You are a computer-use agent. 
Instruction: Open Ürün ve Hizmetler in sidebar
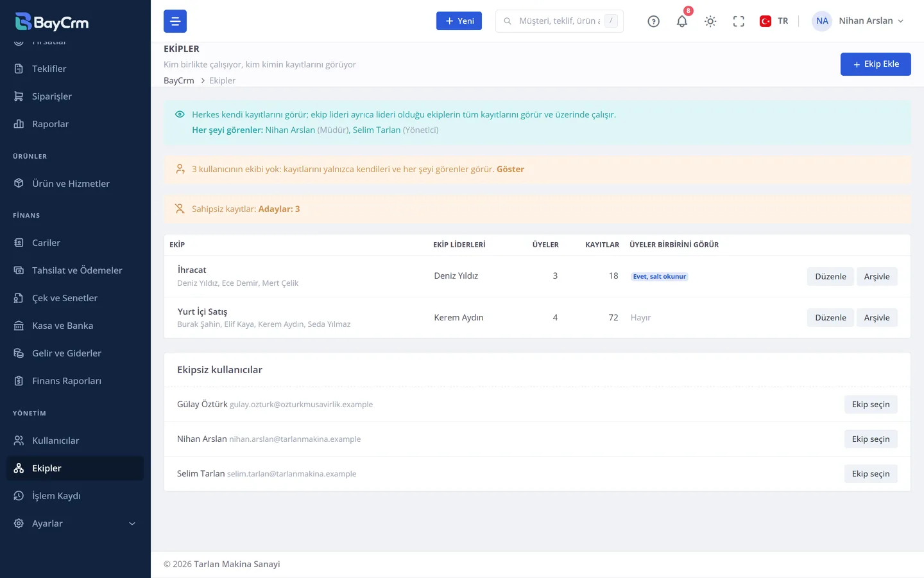[75, 184]
